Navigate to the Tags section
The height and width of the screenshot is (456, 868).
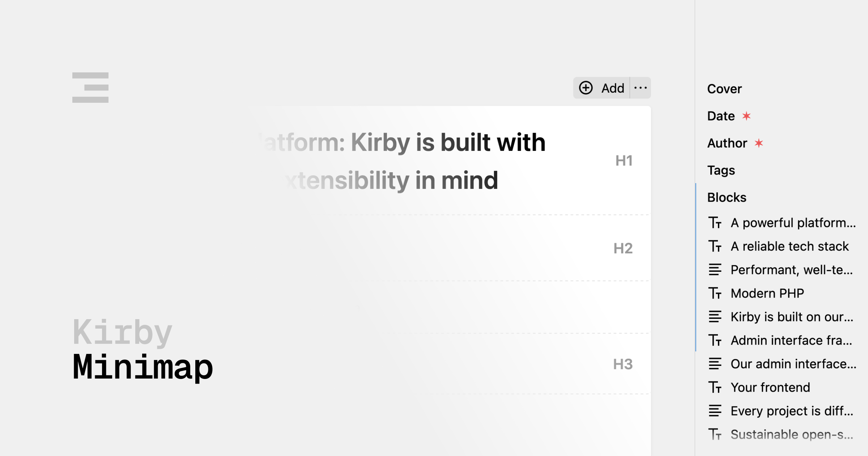coord(721,170)
